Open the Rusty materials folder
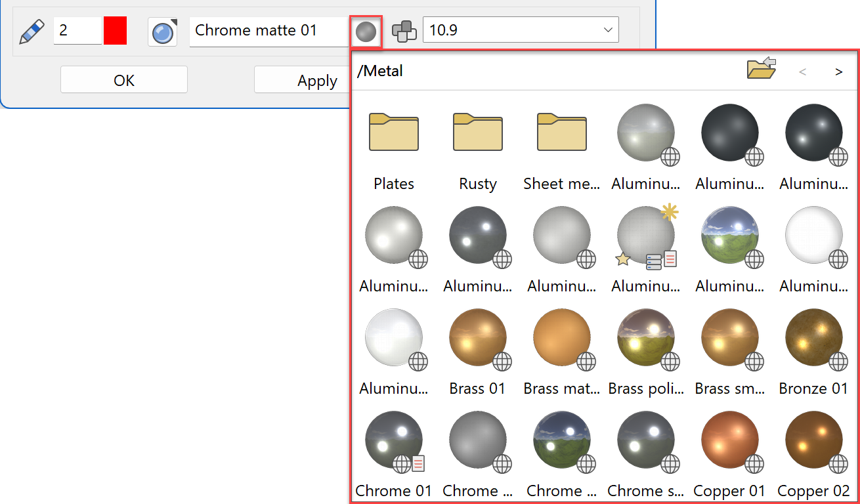Viewport: 860px width, 504px height. pos(477,132)
